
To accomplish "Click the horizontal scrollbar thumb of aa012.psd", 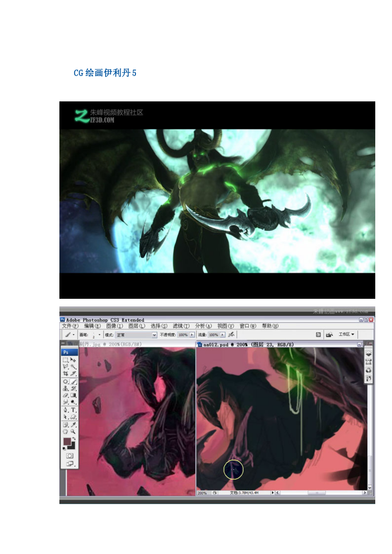I will tap(317, 493).
